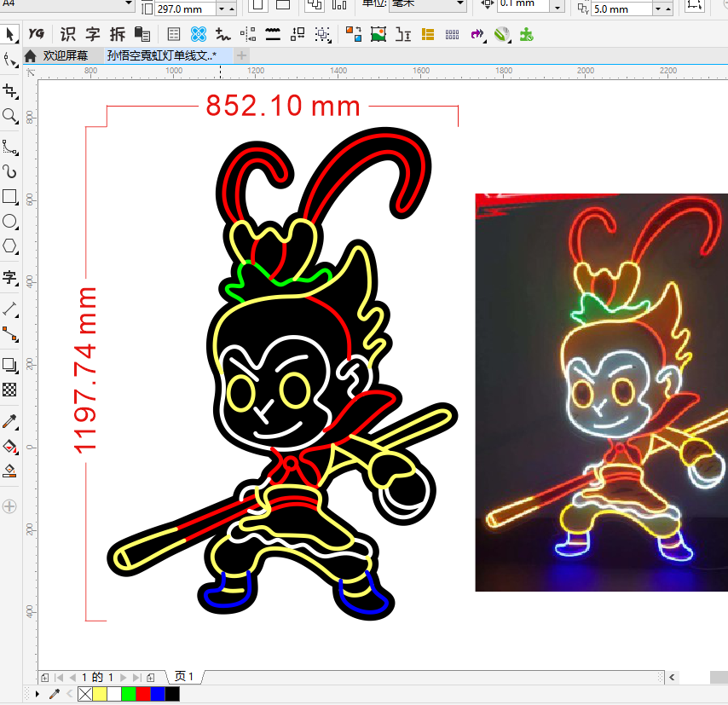Click the 拆 plugin button

pos(118,34)
